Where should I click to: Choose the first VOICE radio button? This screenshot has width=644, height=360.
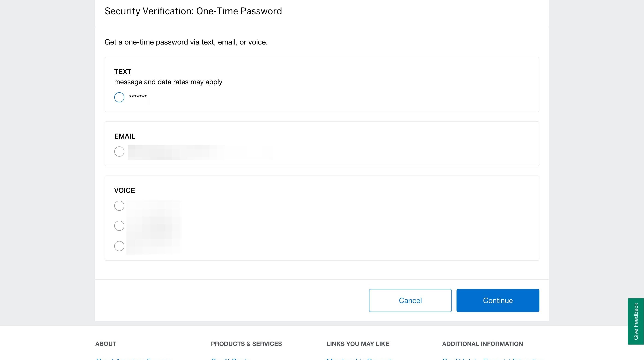119,205
